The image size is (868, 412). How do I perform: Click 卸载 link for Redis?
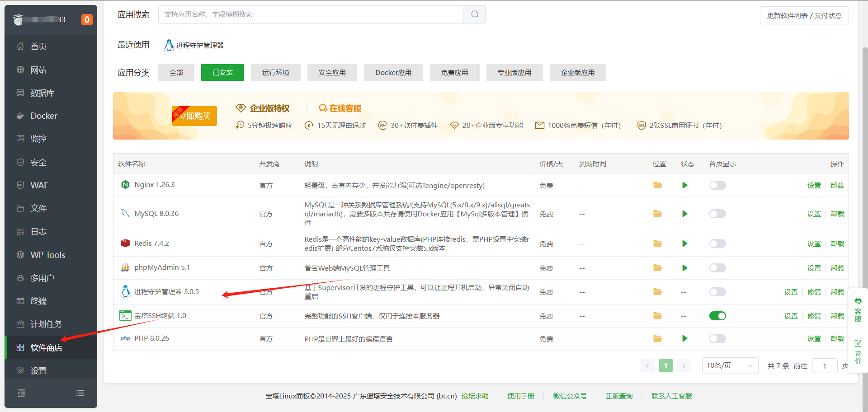coord(837,243)
